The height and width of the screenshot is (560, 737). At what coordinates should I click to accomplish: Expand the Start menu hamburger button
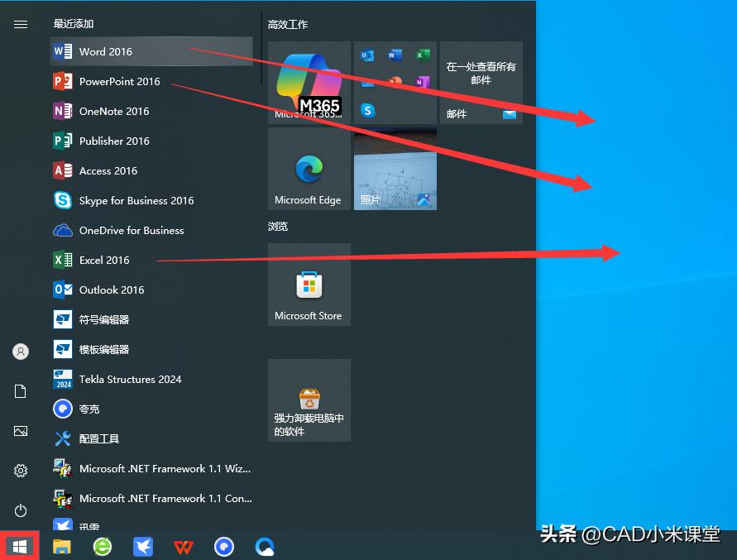(20, 25)
